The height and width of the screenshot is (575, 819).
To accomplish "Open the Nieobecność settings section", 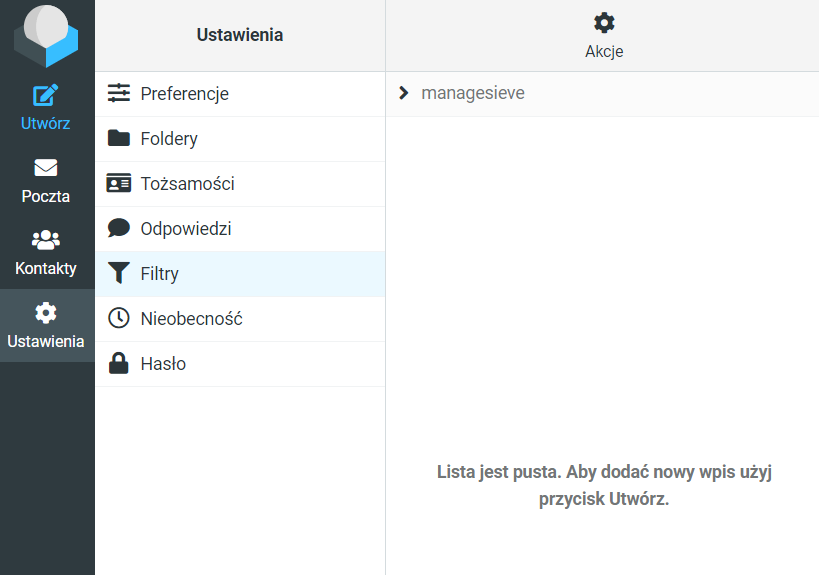I will (x=240, y=319).
